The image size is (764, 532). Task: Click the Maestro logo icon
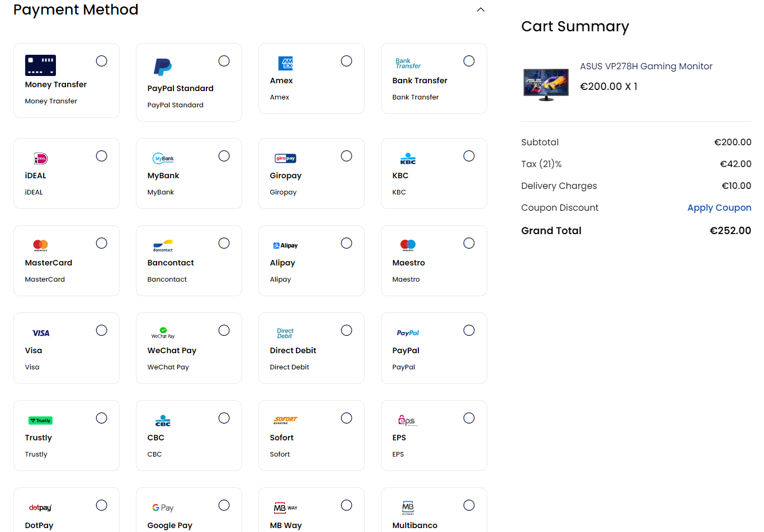click(x=408, y=245)
